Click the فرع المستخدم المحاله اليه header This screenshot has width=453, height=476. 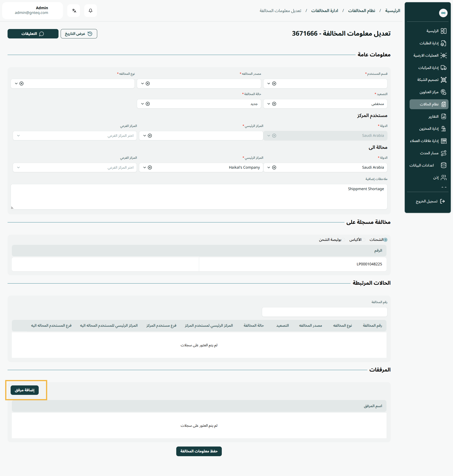(51, 325)
